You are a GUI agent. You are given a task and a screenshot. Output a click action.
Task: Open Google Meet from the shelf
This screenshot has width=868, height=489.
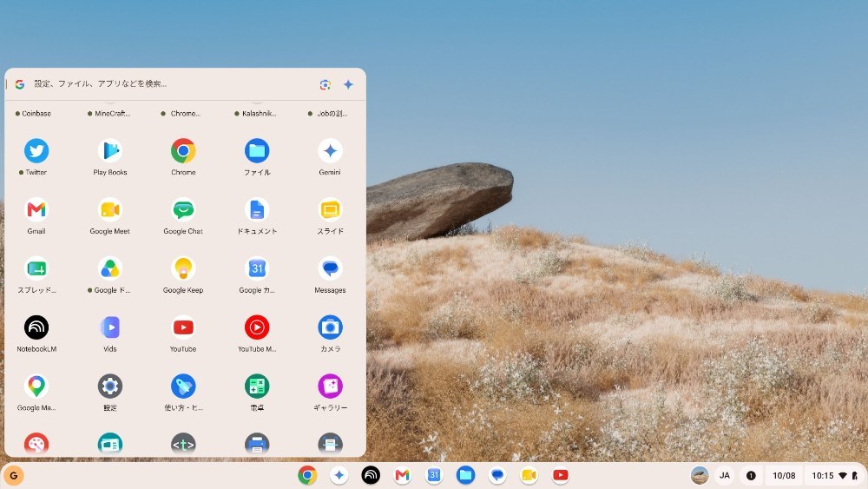coord(529,475)
